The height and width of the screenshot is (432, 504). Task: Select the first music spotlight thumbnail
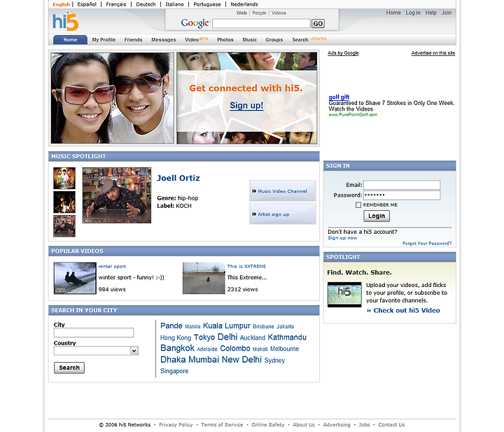(64, 178)
